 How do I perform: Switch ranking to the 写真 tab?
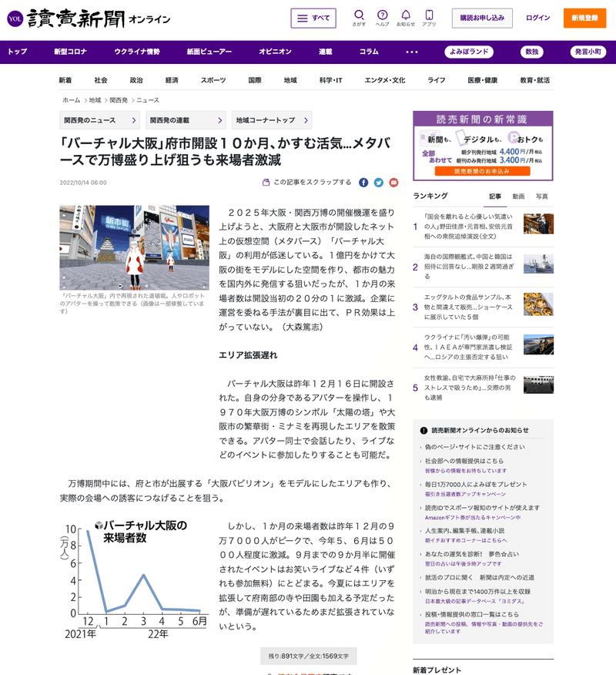(x=541, y=196)
